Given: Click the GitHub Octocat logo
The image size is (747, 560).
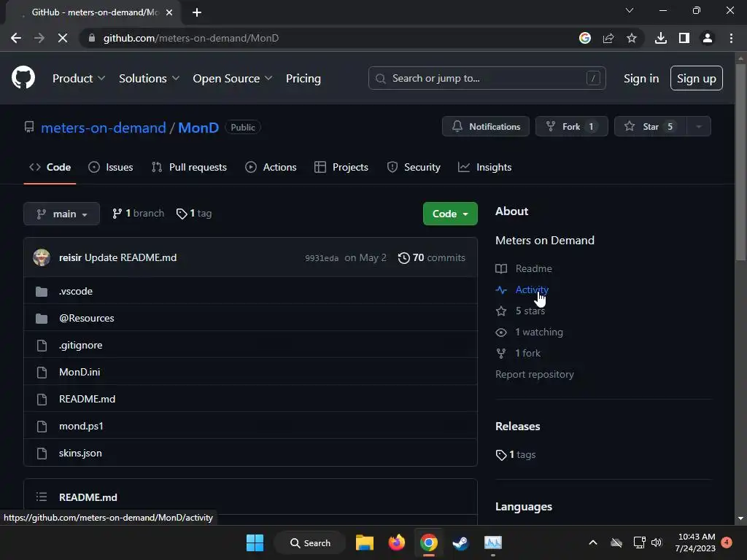Looking at the screenshot, I should pyautogui.click(x=23, y=78).
